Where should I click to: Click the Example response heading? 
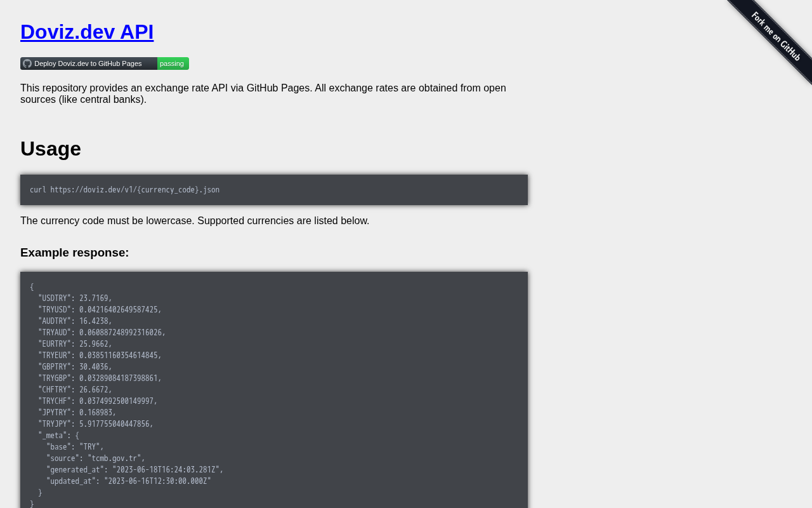pyautogui.click(x=75, y=253)
